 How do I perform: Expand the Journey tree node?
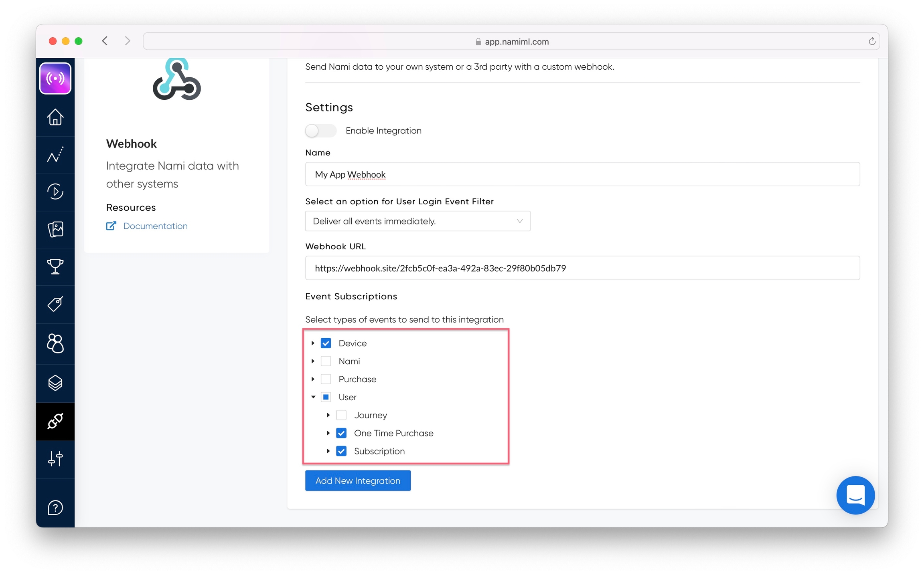tap(328, 416)
